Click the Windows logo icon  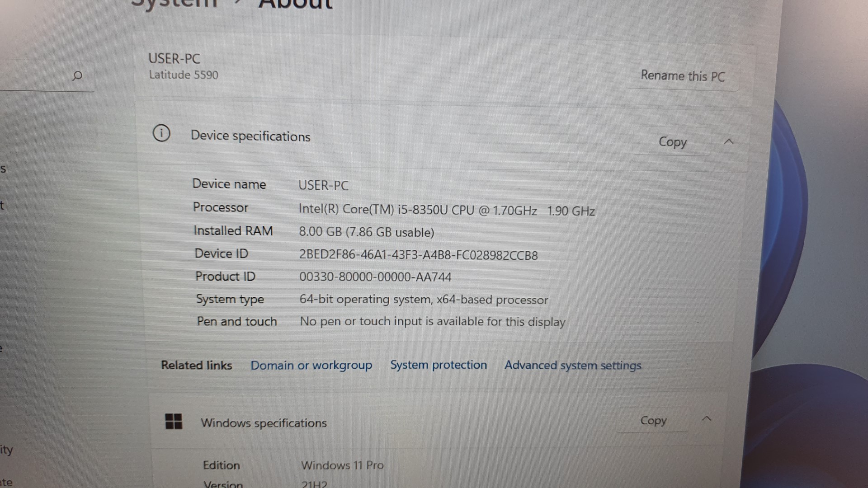(x=174, y=421)
